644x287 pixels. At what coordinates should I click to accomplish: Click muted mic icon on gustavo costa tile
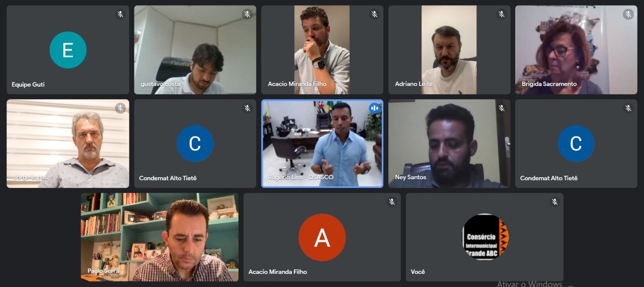[247, 14]
